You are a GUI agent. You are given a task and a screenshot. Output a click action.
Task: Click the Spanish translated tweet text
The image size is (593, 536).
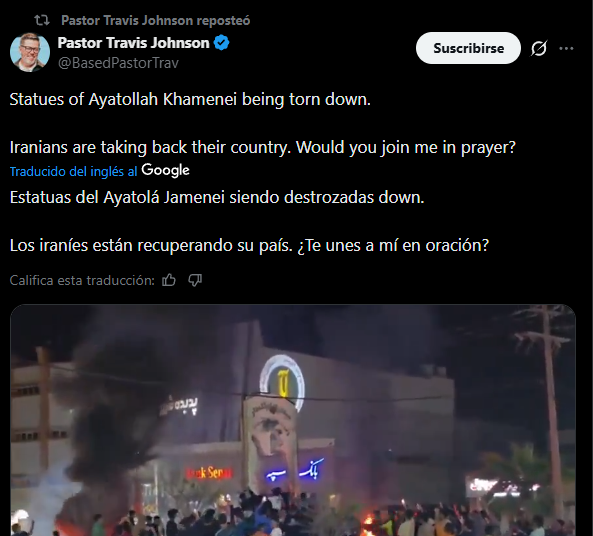(x=249, y=221)
